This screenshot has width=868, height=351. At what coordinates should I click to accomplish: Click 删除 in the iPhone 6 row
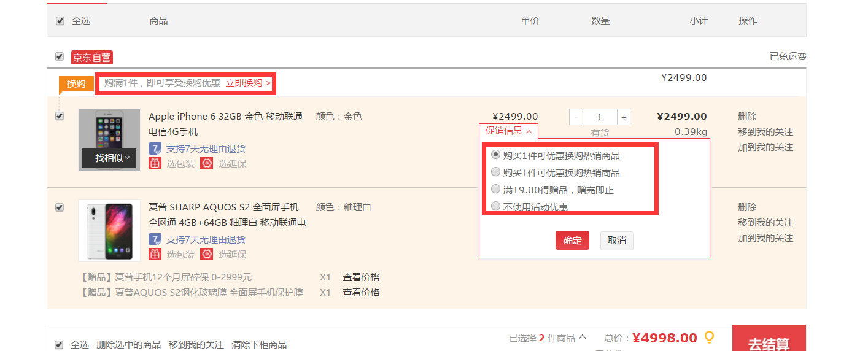click(747, 116)
